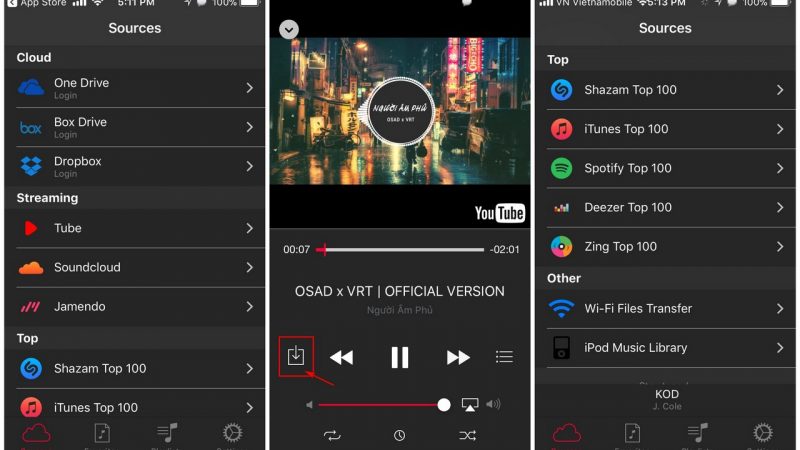The height and width of the screenshot is (450, 800).
Task: Select Settings gear tab in left screen
Action: [232, 434]
